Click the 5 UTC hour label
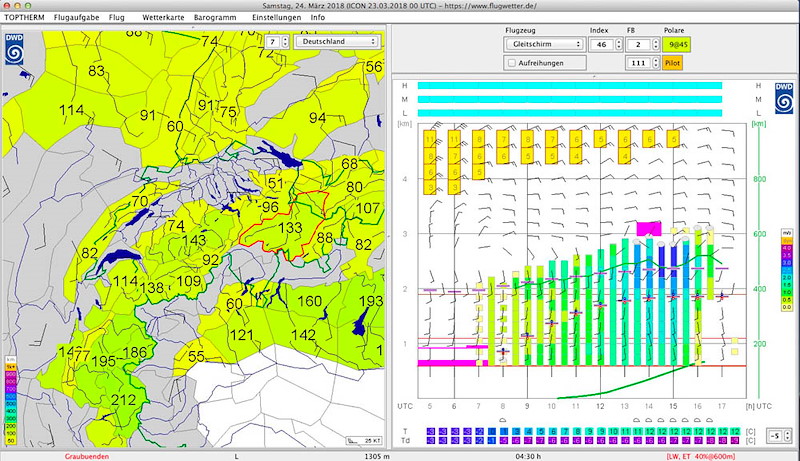800x461 pixels. (x=430, y=406)
